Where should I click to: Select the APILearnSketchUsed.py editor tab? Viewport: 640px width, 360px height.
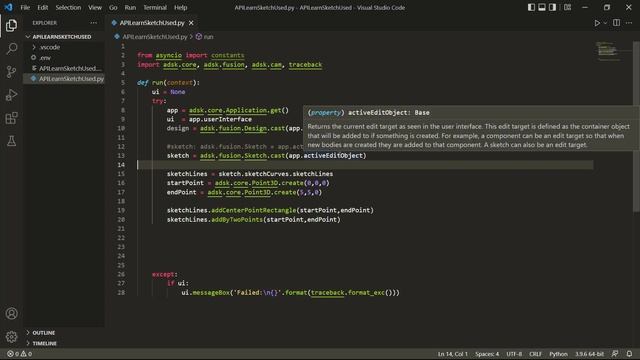click(152, 23)
